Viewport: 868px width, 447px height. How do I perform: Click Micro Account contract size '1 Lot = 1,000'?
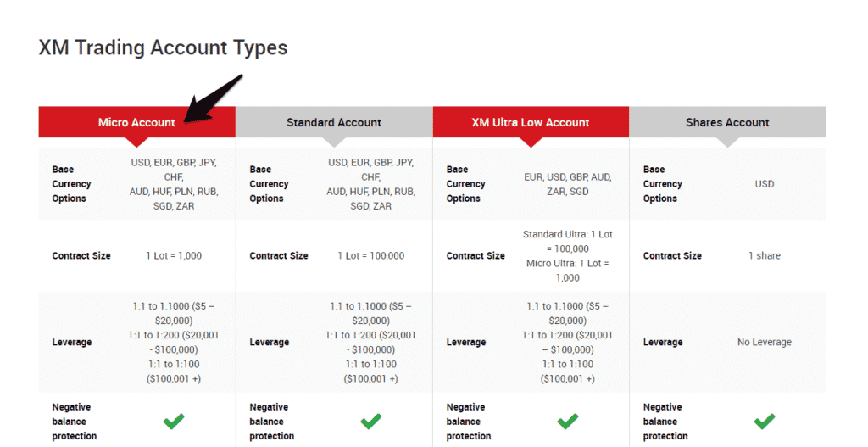[174, 255]
